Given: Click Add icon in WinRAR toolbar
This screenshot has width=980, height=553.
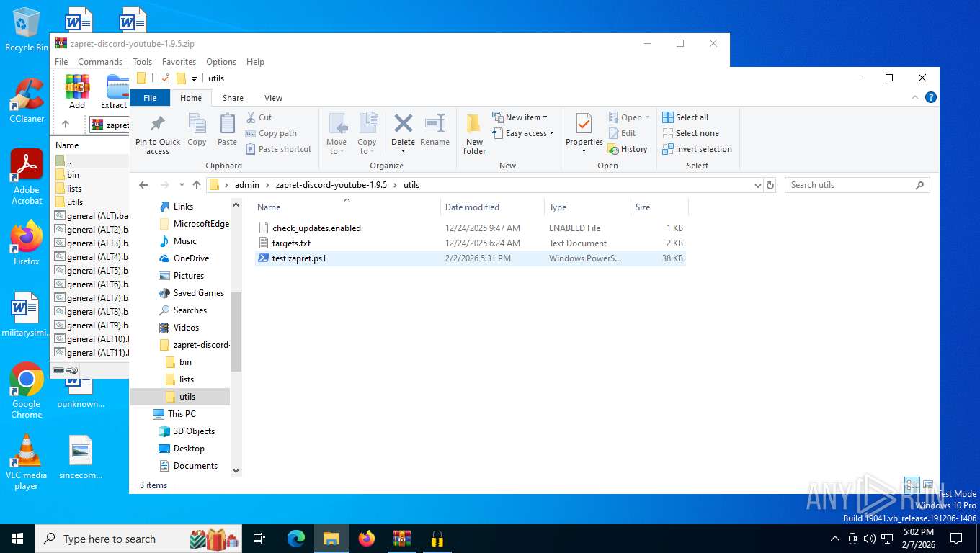Looking at the screenshot, I should 77,91.
